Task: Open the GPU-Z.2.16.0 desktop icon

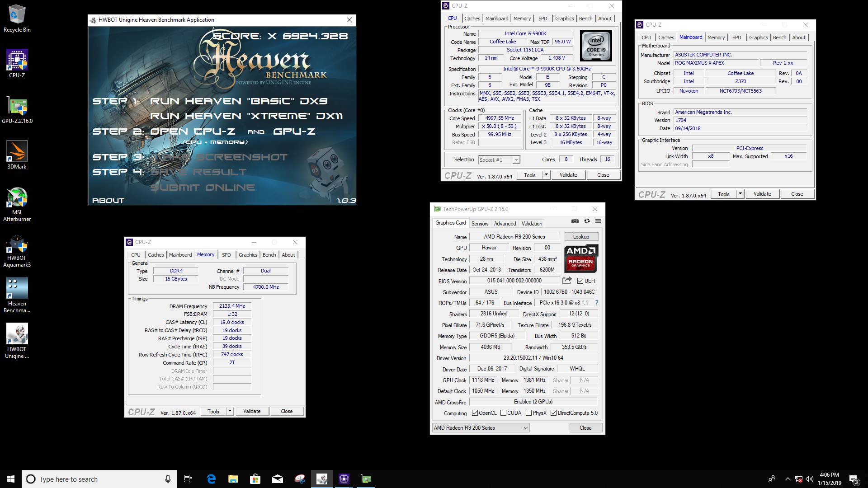Action: coord(17,109)
